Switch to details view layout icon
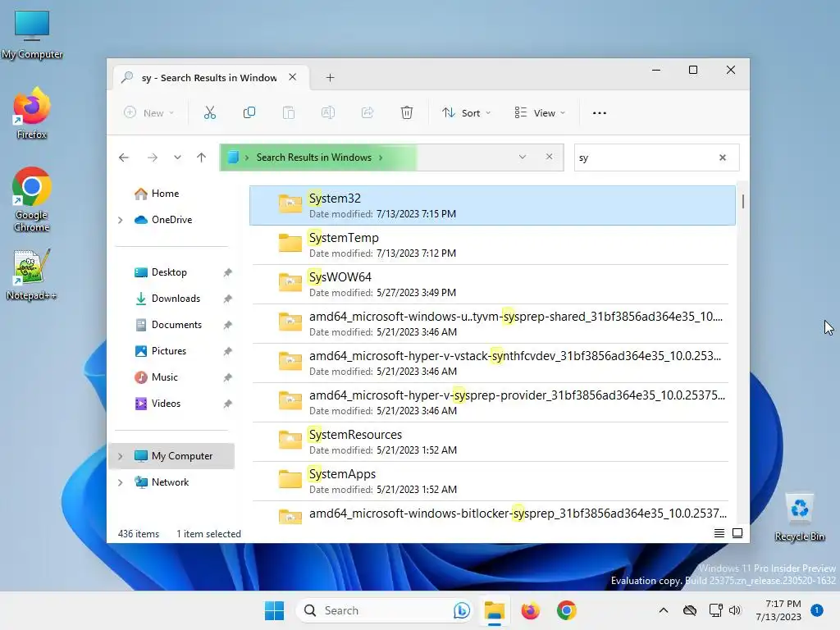The width and height of the screenshot is (840, 630). pyautogui.click(x=719, y=533)
